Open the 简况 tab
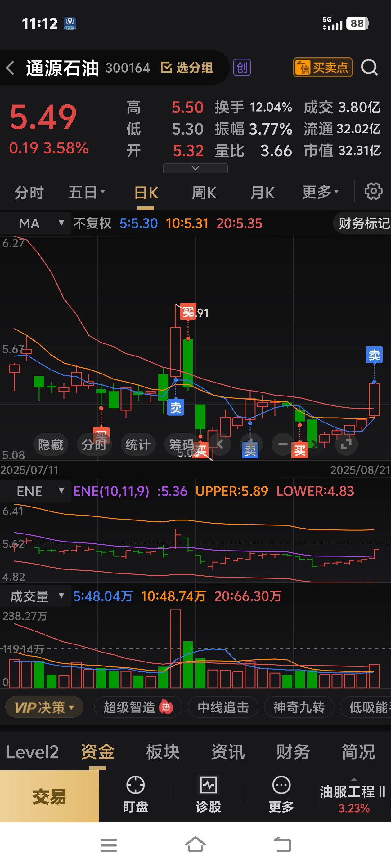Screen dimensions: 391x868 (358, 752)
